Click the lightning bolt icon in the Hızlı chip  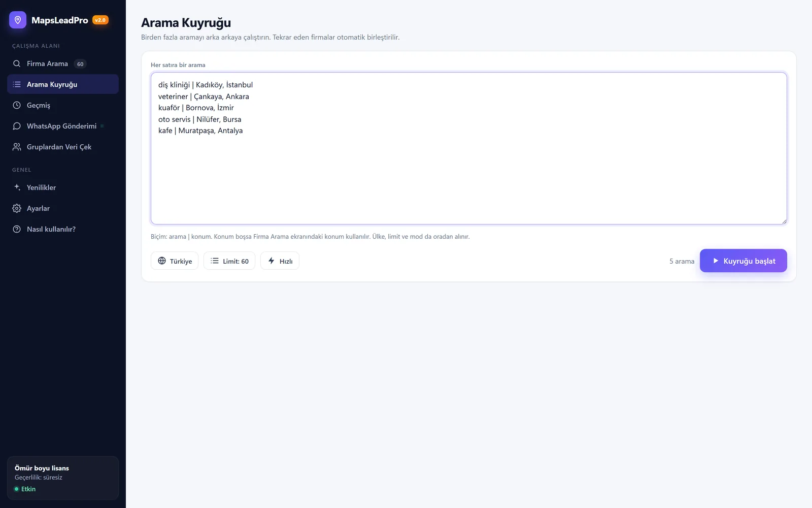pyautogui.click(x=272, y=261)
